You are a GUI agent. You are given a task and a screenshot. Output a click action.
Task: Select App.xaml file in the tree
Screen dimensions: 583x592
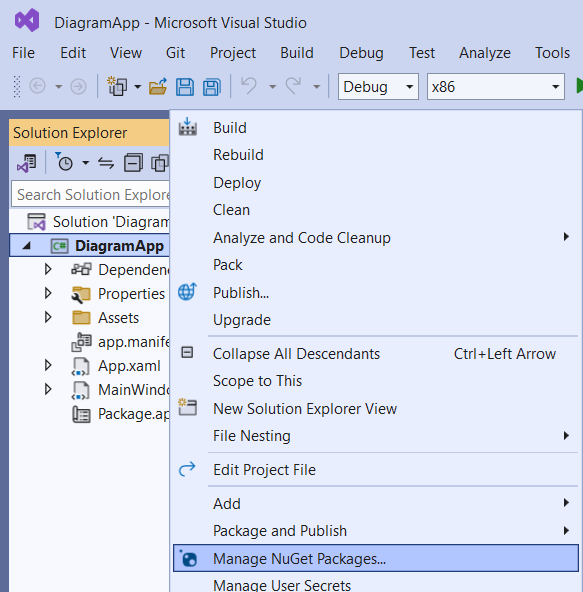(x=129, y=366)
